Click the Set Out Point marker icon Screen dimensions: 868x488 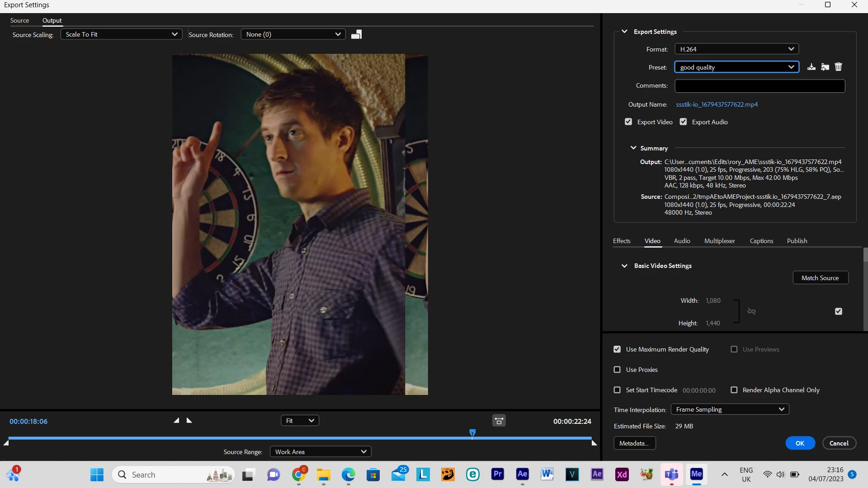pyautogui.click(x=189, y=420)
